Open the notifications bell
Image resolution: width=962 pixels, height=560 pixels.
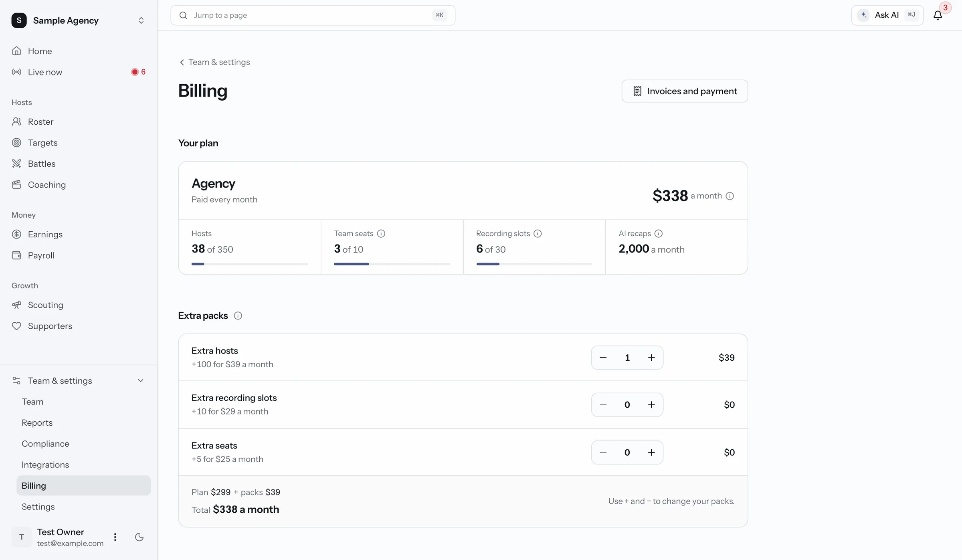(938, 15)
